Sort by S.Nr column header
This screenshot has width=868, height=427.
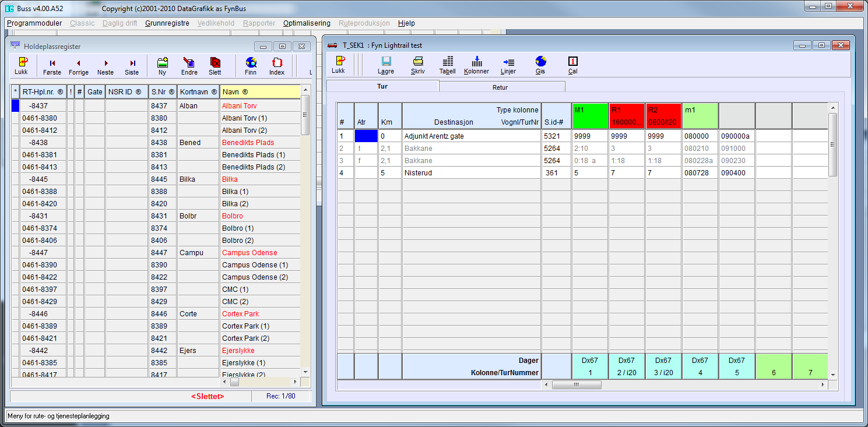point(163,91)
